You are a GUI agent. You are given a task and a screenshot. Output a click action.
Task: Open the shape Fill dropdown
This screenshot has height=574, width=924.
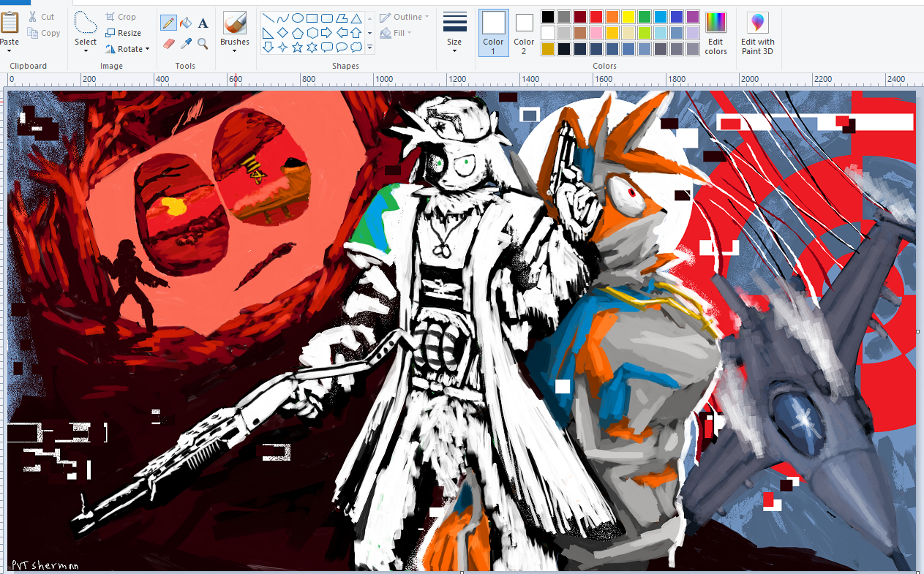click(x=397, y=33)
